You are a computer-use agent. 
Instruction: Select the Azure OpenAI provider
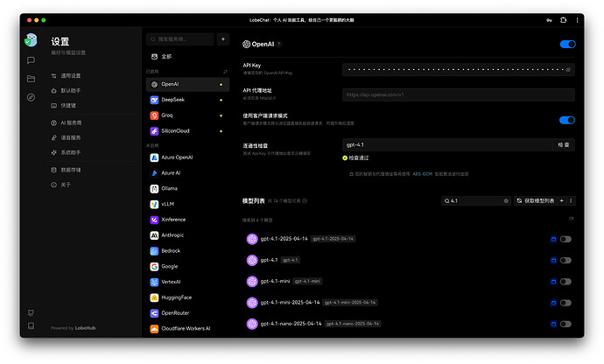(x=187, y=157)
